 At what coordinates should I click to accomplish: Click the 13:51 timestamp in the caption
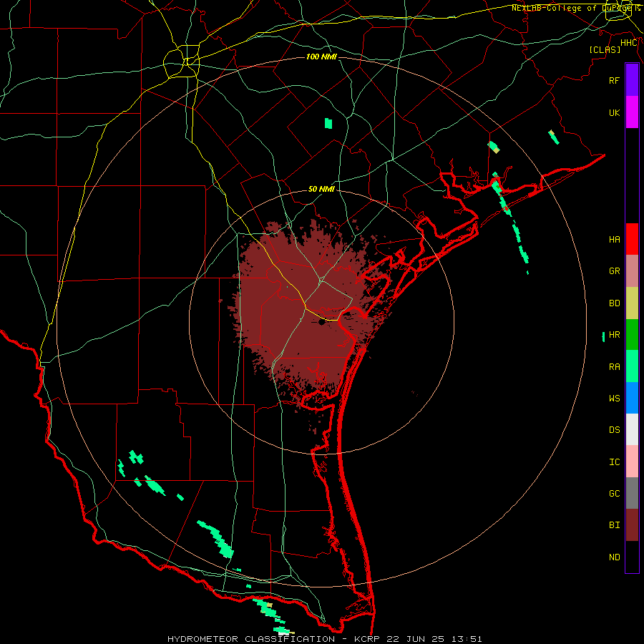point(466,639)
